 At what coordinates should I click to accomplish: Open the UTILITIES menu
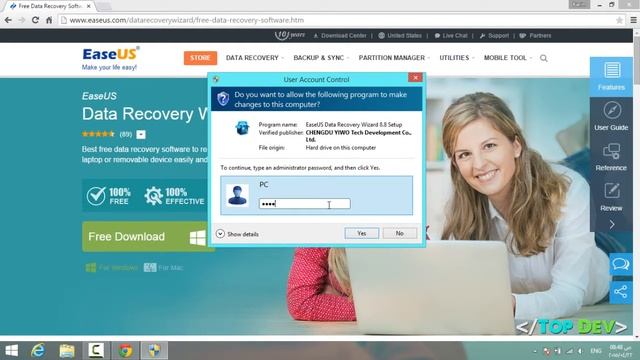pyautogui.click(x=457, y=58)
